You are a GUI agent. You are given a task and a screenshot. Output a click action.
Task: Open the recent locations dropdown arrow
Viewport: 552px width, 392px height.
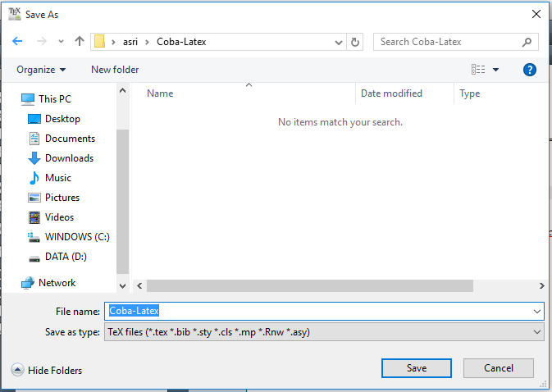[x=61, y=42]
